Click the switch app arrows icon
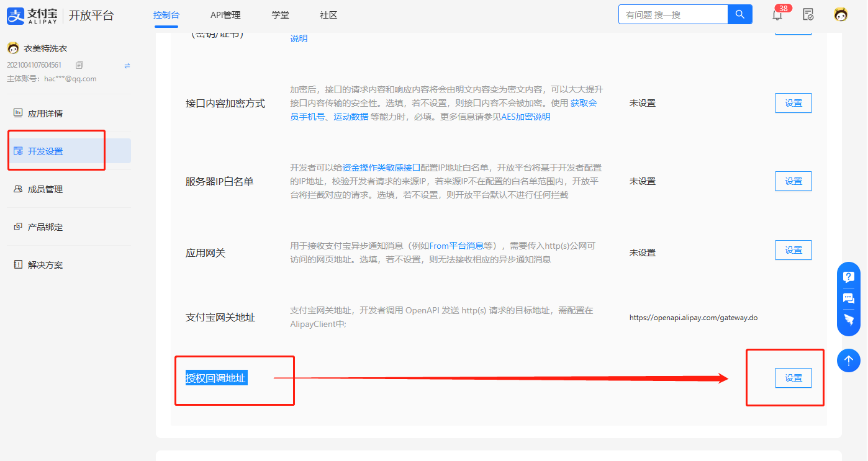 pos(127,65)
